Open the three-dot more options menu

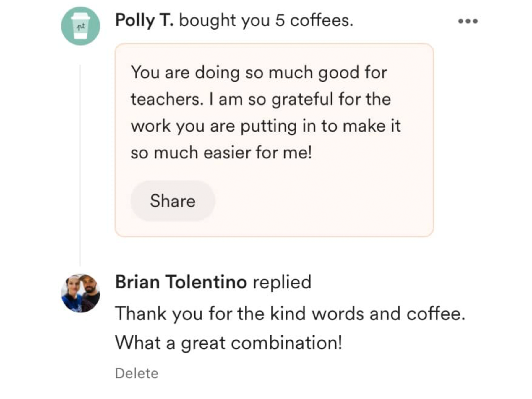click(468, 21)
